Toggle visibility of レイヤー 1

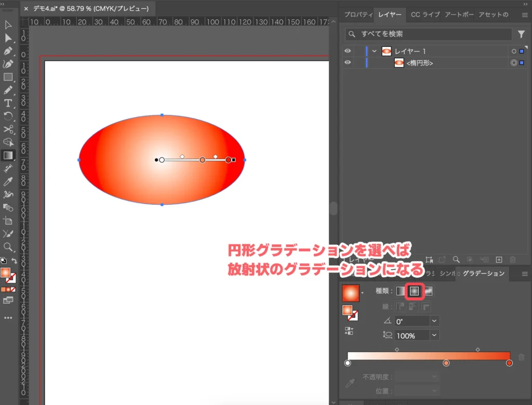348,51
